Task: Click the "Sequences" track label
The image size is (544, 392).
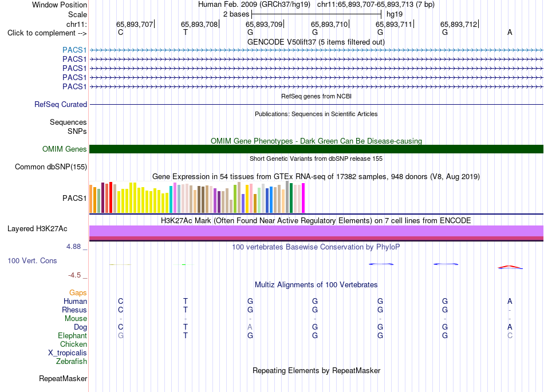Action: point(68,122)
